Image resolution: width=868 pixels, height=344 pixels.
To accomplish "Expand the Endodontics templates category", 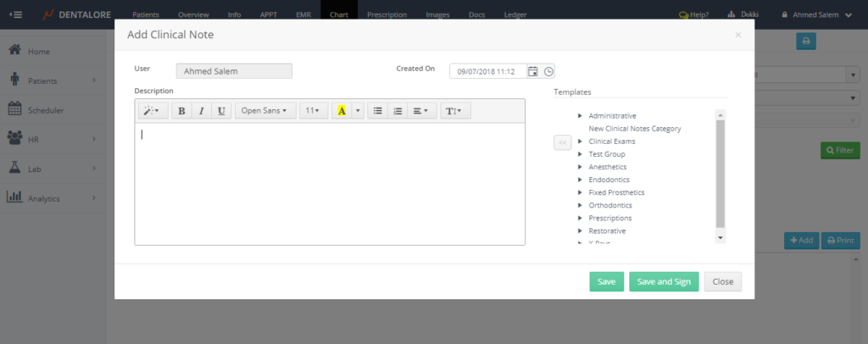I will pos(580,180).
